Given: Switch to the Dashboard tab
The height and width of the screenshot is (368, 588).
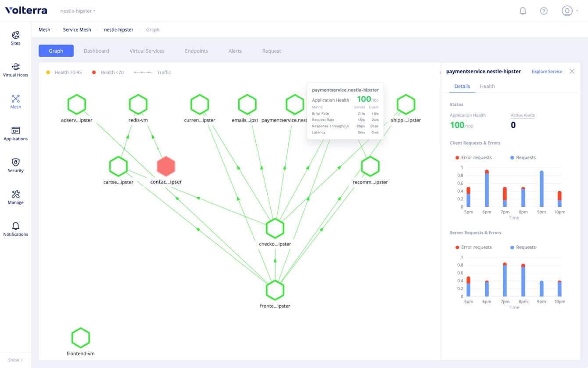Looking at the screenshot, I should tap(97, 51).
